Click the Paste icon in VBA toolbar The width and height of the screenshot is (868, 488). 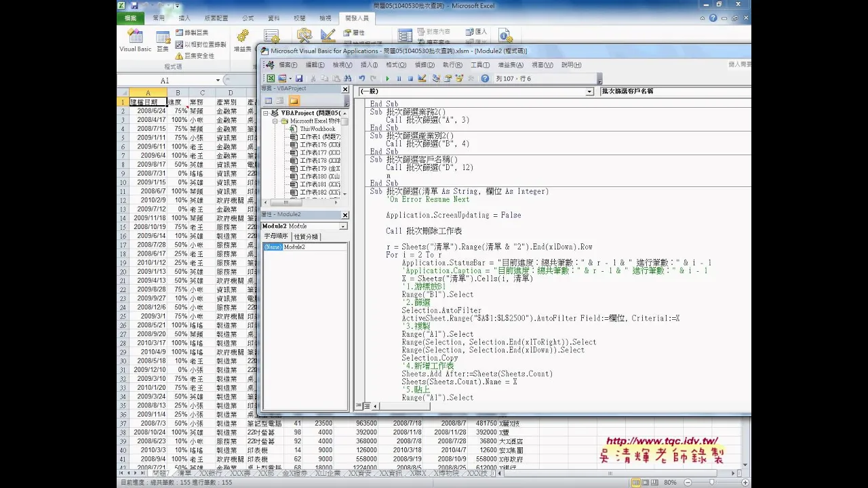click(x=336, y=79)
